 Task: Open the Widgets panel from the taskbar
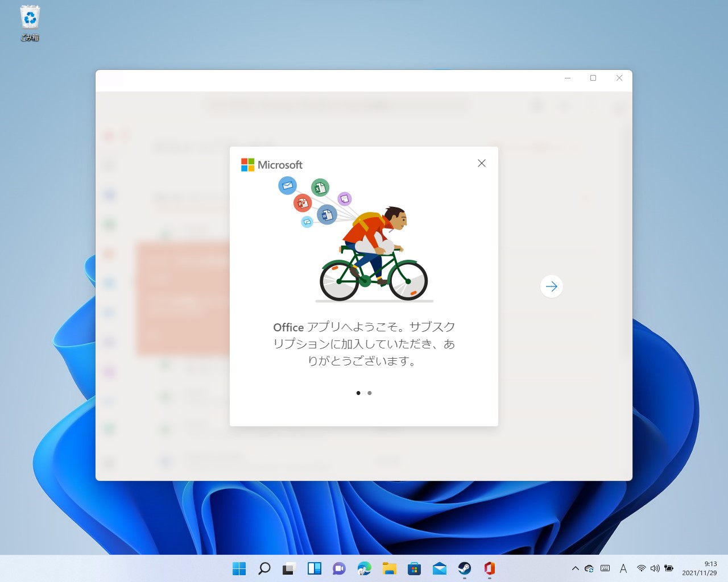(314, 568)
